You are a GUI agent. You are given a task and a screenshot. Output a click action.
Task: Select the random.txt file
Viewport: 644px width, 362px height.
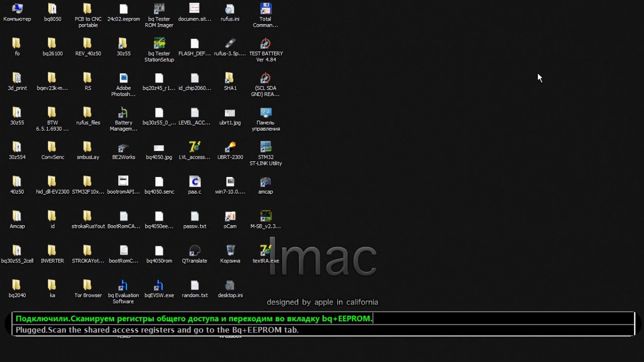(195, 289)
